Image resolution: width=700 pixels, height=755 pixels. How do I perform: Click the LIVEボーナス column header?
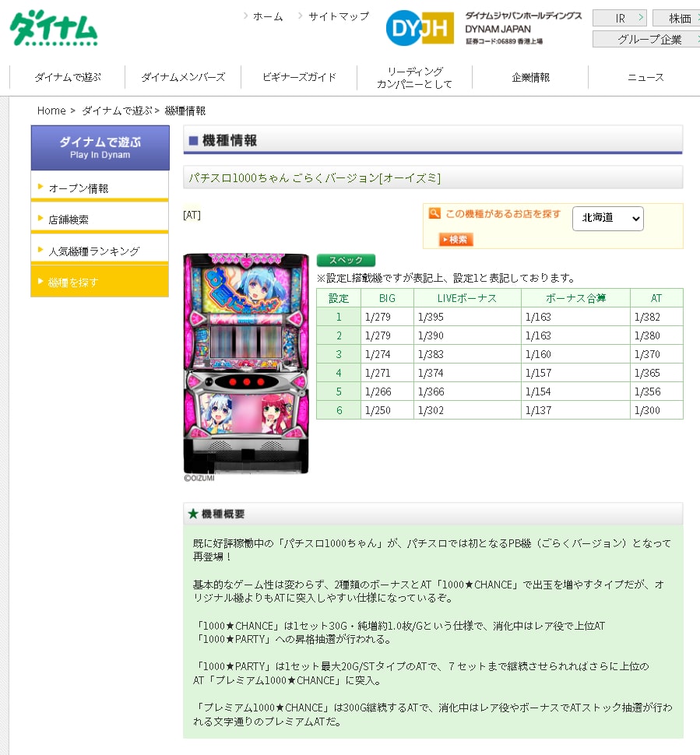click(x=467, y=298)
